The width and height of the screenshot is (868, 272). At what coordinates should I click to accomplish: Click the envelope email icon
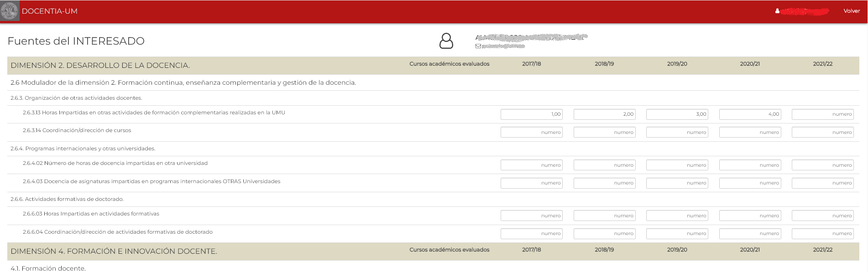tap(478, 46)
